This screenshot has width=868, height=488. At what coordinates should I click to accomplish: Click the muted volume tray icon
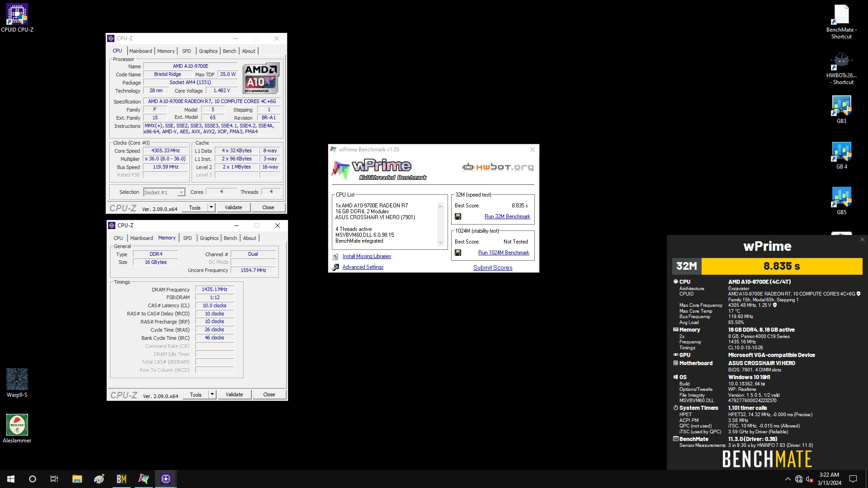(x=810, y=479)
